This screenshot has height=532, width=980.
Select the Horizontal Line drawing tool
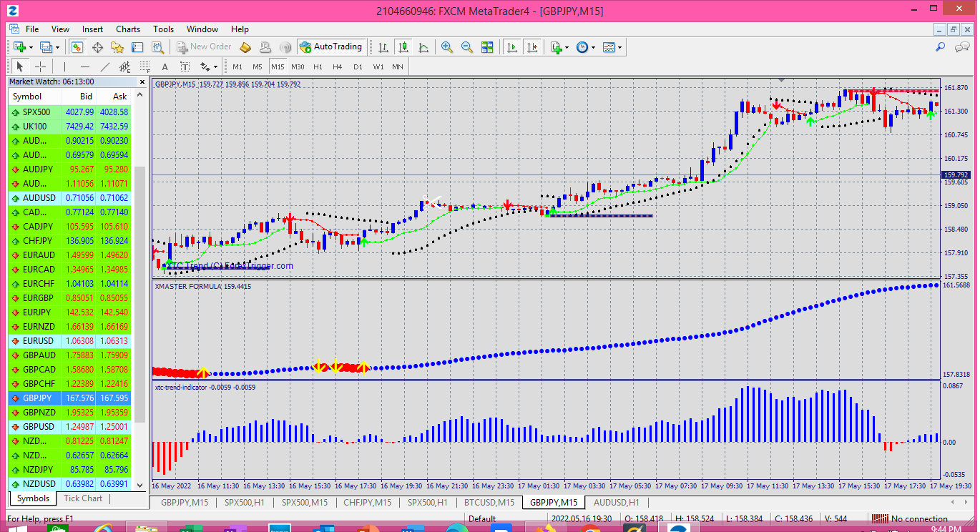click(x=84, y=66)
